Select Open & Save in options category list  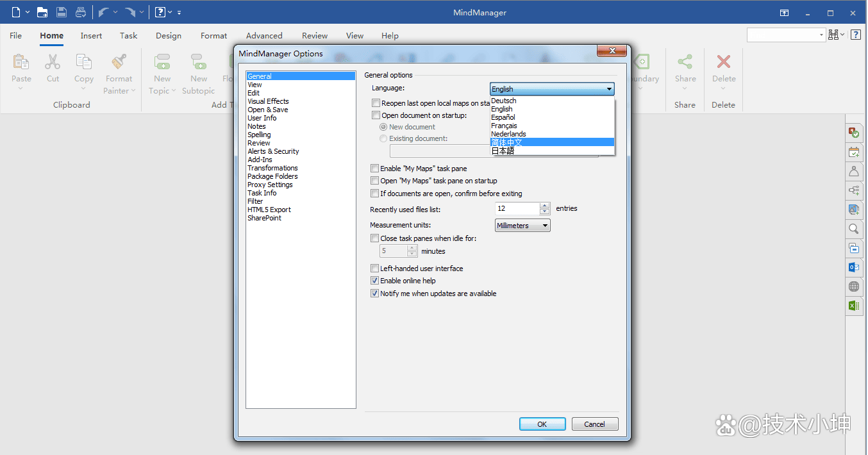[267, 110]
